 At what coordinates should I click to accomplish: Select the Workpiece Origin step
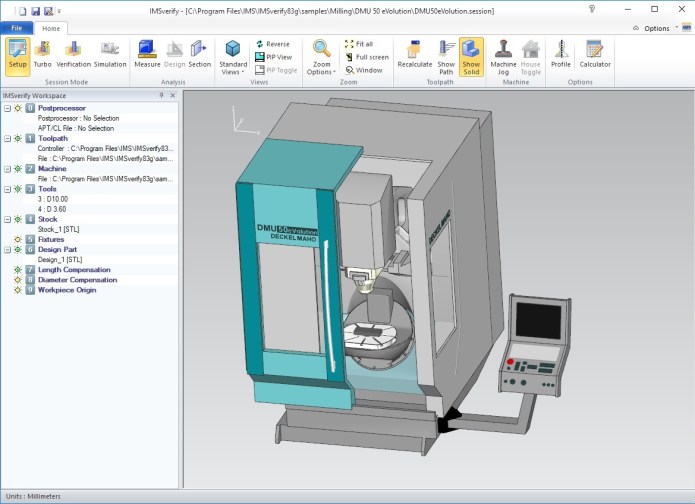point(67,290)
